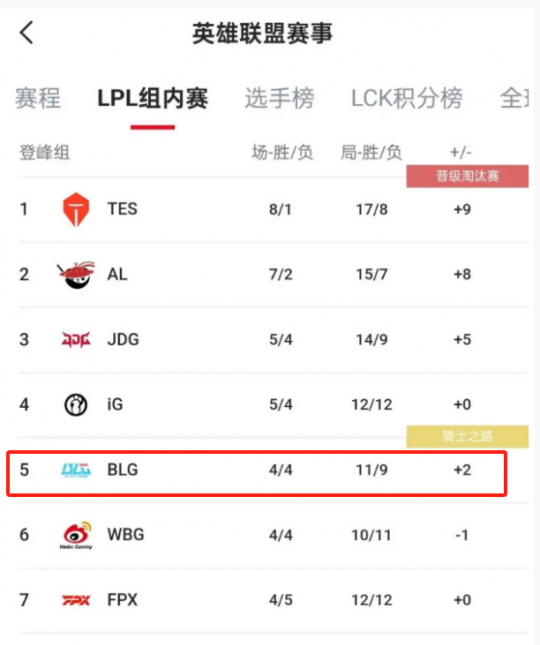The height and width of the screenshot is (645, 540).
Task: Click the 骑士之路 yellow label
Action: 468,436
